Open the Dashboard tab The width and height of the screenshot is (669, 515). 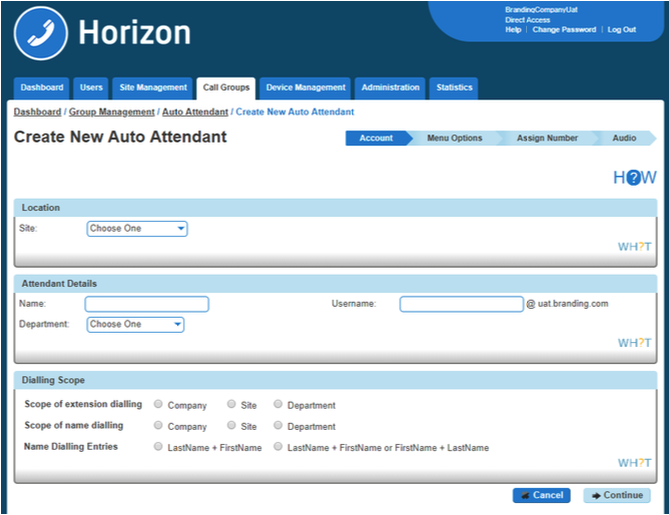click(41, 88)
